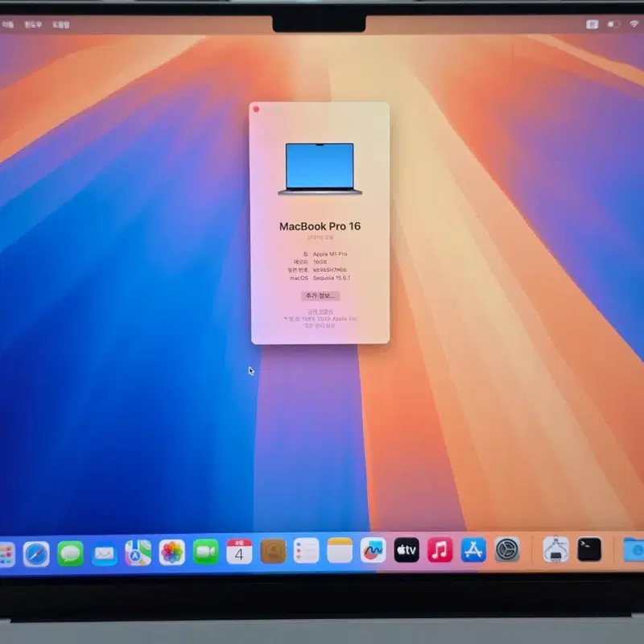Select the 16GB memory value

tap(320, 262)
